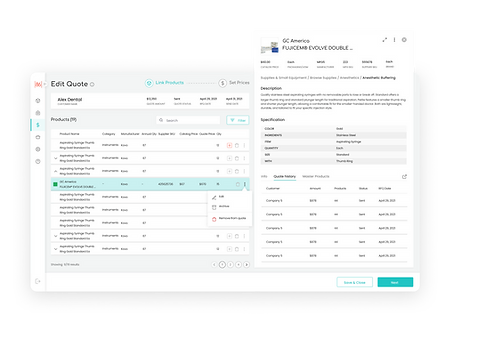This screenshot has height=363, width=485.
Task: Open the sixth sidebar icon above the logout
Action: (38, 161)
